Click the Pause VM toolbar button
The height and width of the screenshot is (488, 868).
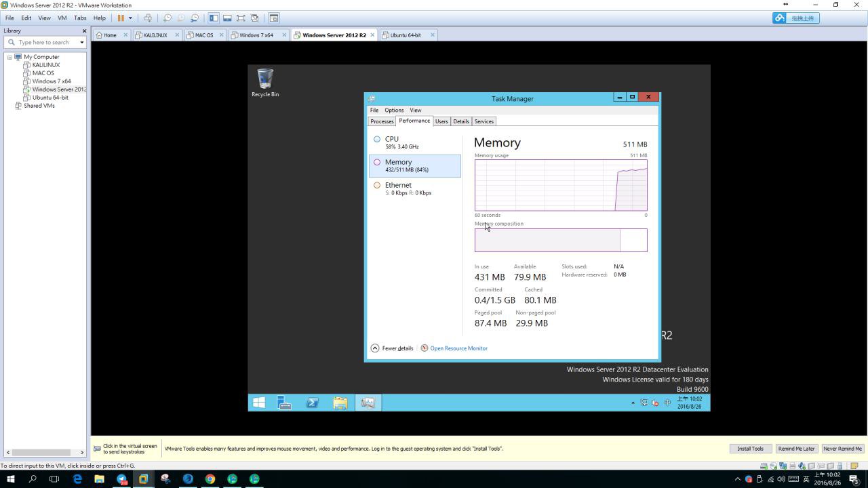121,18
